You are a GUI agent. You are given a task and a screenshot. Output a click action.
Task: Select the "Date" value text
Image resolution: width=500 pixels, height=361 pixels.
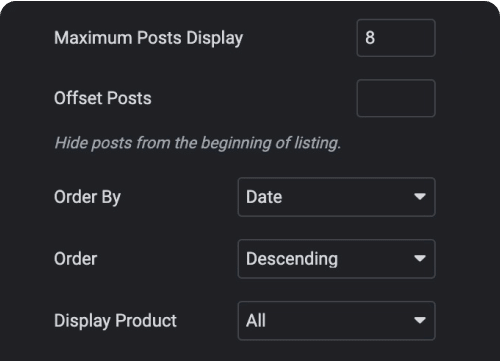point(264,197)
